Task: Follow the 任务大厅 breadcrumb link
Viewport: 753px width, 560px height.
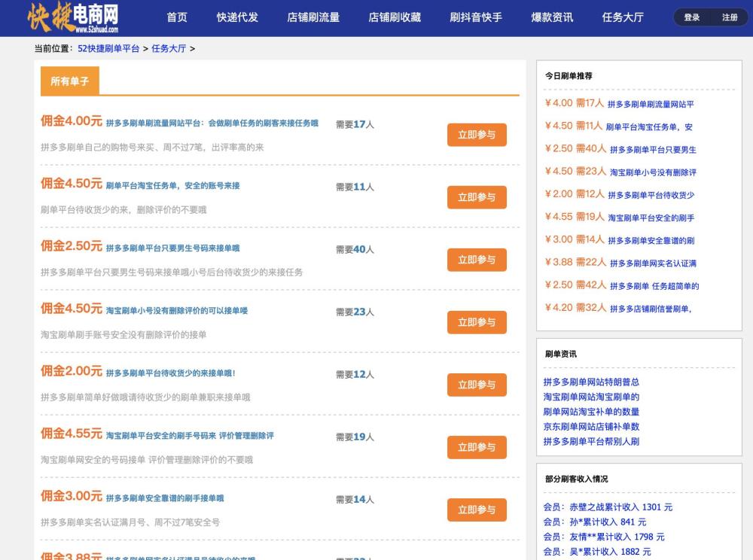Action: 169,48
